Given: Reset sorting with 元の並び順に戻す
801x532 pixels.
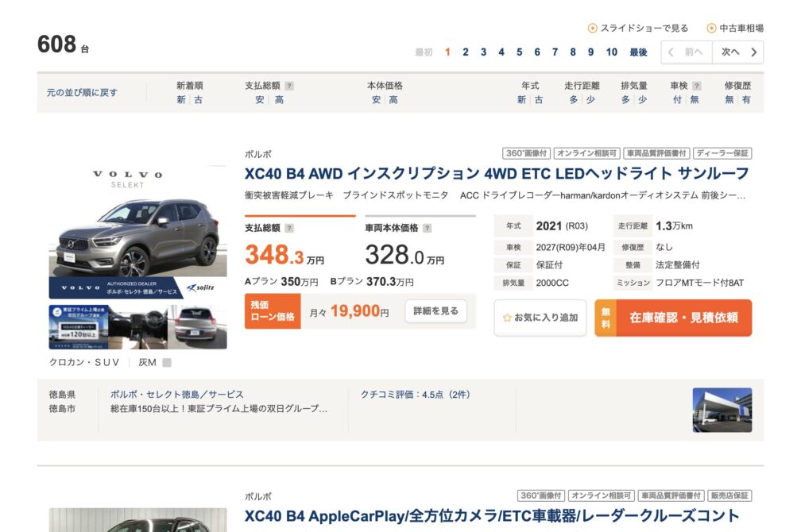Looking at the screenshot, I should (82, 93).
